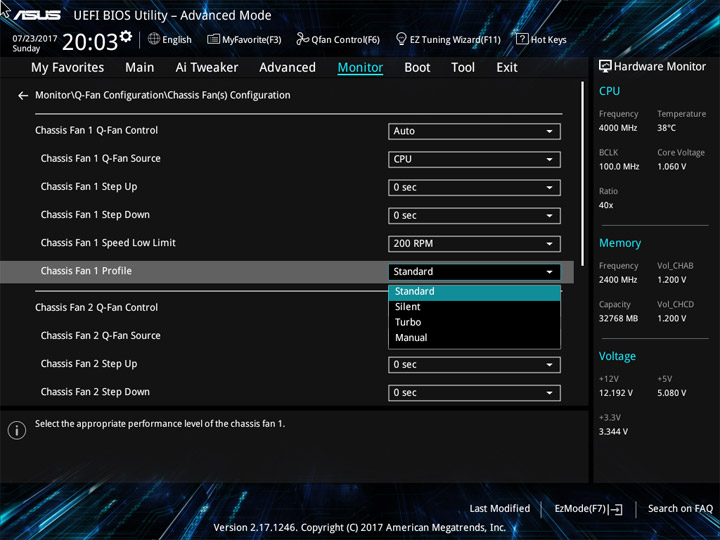Launch EZ Tuning Wizard(F11)
The height and width of the screenshot is (540, 720).
click(448, 39)
